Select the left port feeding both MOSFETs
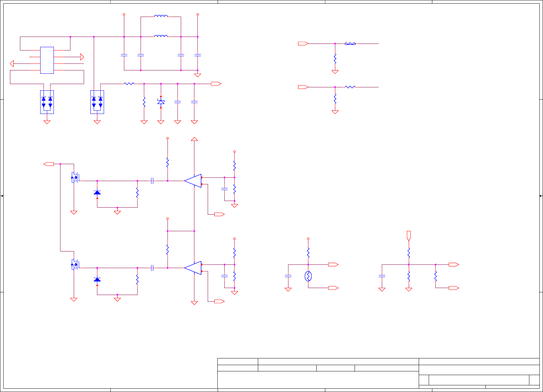The width and height of the screenshot is (543, 392). pos(49,164)
